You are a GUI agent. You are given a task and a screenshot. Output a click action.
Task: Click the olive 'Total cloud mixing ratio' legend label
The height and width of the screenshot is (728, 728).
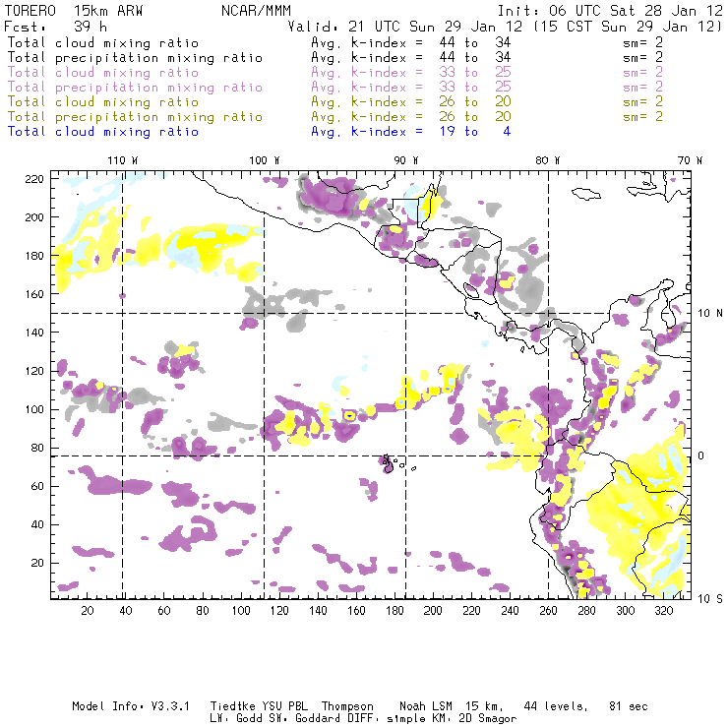point(103,101)
